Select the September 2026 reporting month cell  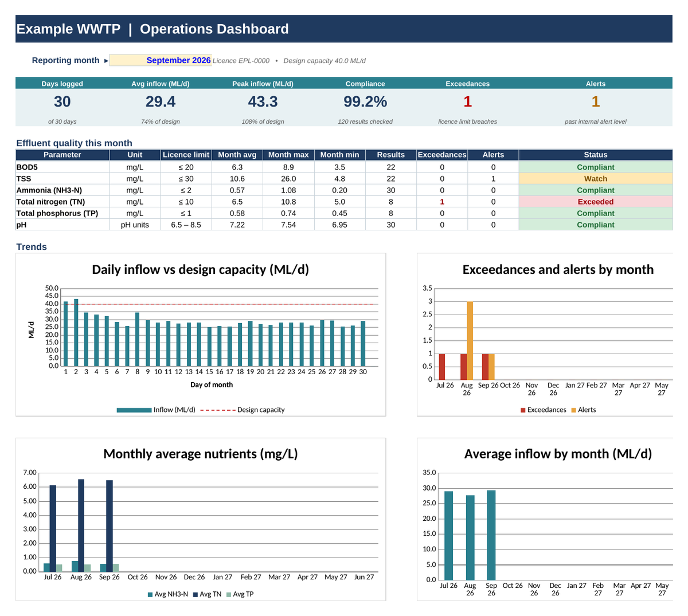coord(161,60)
